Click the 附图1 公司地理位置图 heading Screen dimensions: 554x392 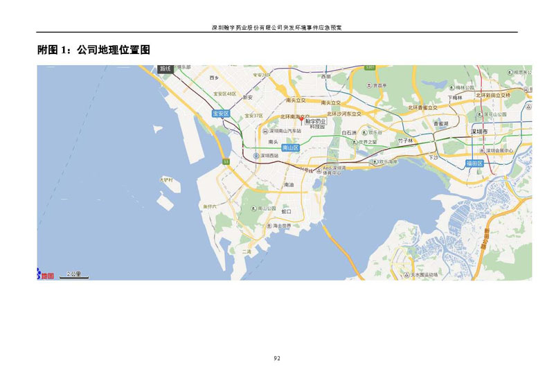click(x=94, y=50)
